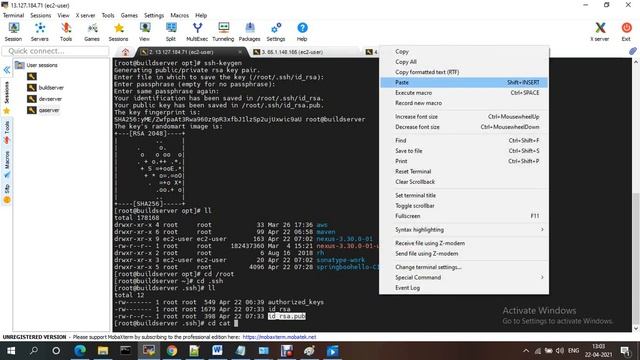Open the Sessions menu in menu bar

tap(40, 15)
